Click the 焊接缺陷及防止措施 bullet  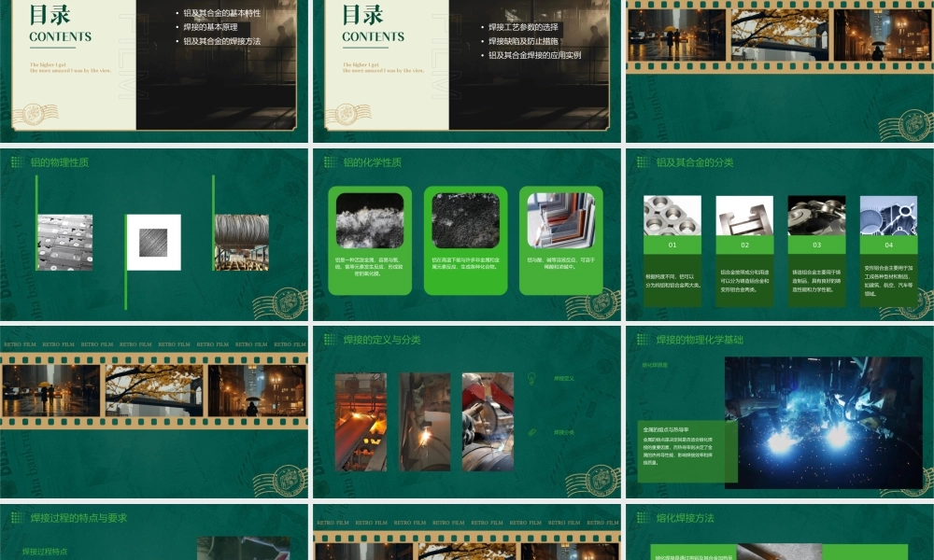click(x=523, y=41)
